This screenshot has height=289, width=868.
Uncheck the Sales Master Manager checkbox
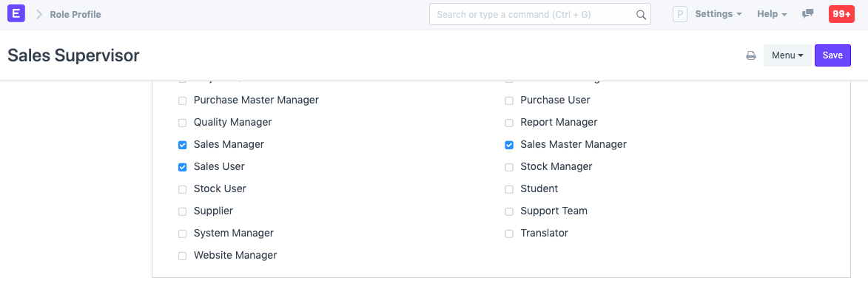pyautogui.click(x=508, y=145)
